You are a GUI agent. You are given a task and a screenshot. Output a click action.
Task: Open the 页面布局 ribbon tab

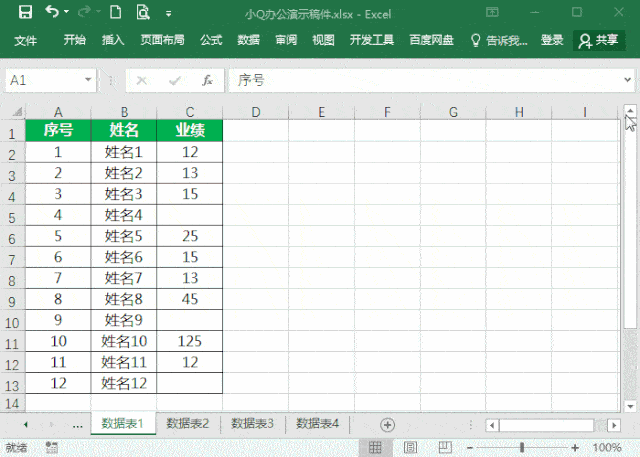(162, 40)
